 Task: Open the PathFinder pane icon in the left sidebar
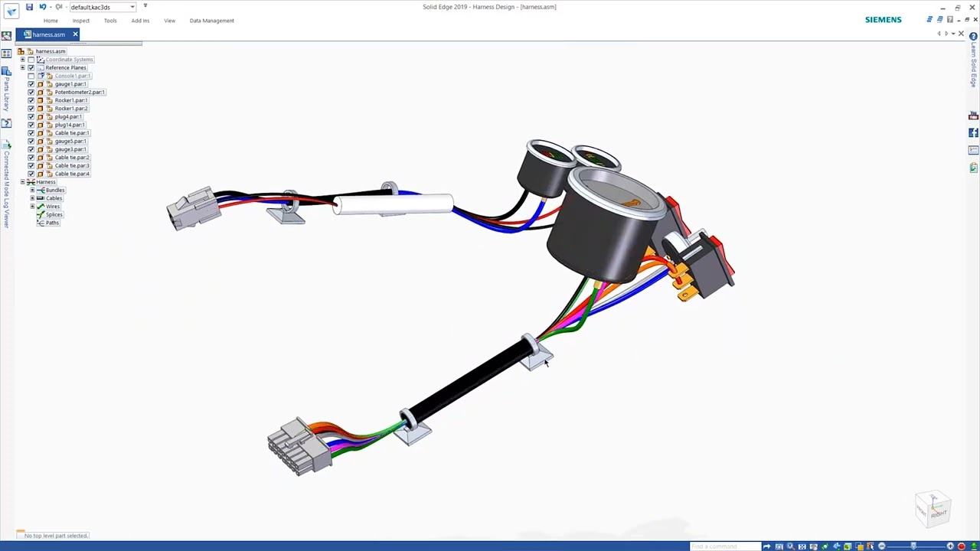[6, 35]
